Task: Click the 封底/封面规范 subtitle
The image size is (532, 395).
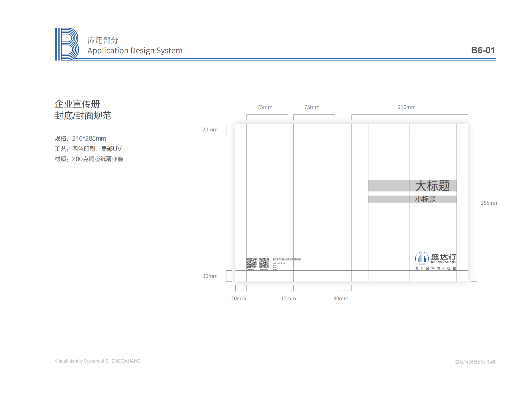Action: pyautogui.click(x=83, y=115)
